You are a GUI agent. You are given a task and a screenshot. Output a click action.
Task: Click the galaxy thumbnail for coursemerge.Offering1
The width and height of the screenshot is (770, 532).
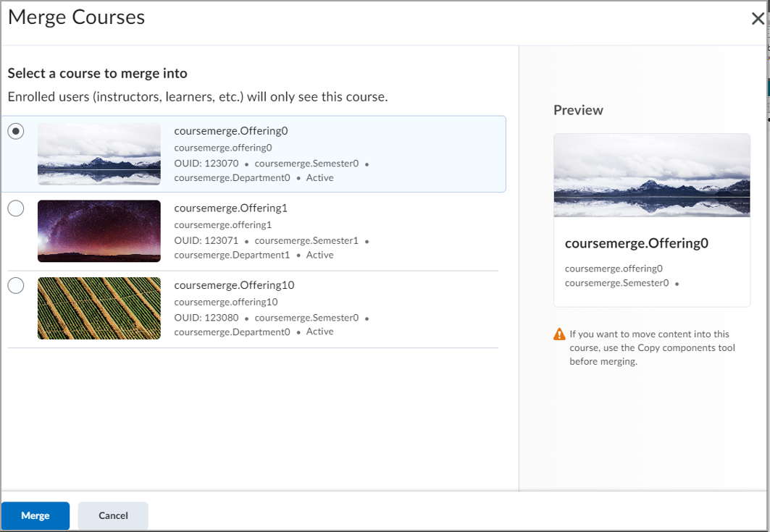point(98,230)
